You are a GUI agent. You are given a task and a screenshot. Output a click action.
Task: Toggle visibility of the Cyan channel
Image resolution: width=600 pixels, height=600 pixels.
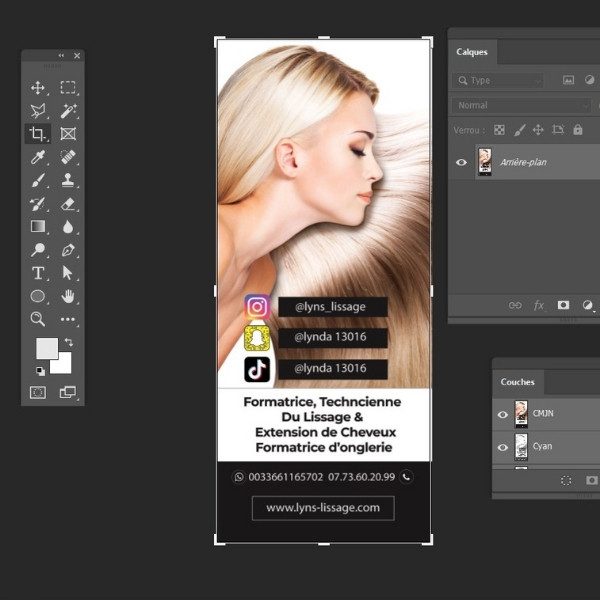pyautogui.click(x=503, y=446)
